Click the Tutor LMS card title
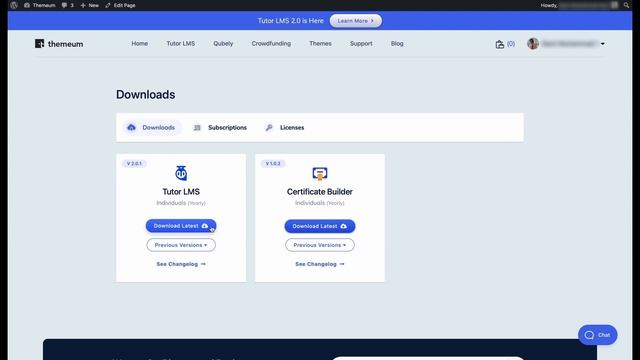 click(181, 191)
